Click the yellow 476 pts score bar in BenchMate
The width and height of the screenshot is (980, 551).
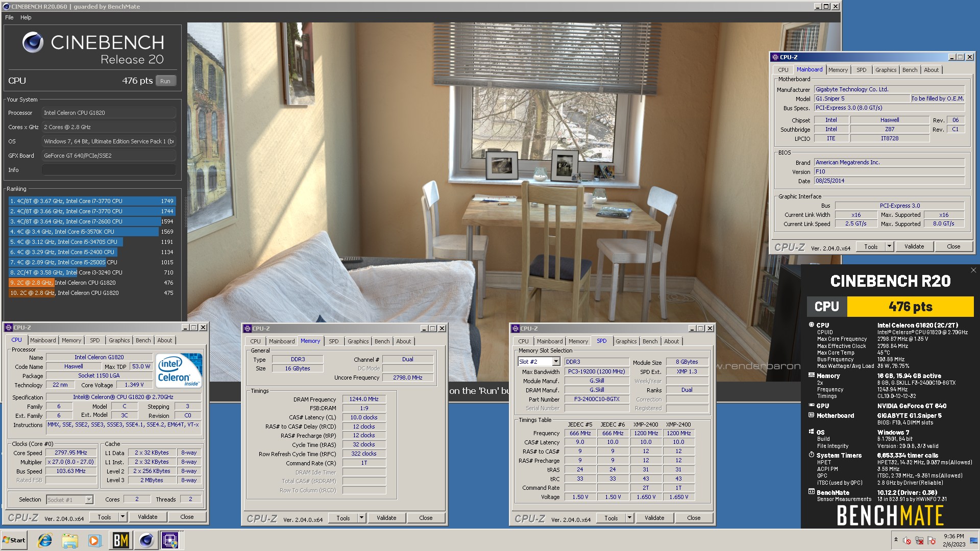[x=910, y=307]
